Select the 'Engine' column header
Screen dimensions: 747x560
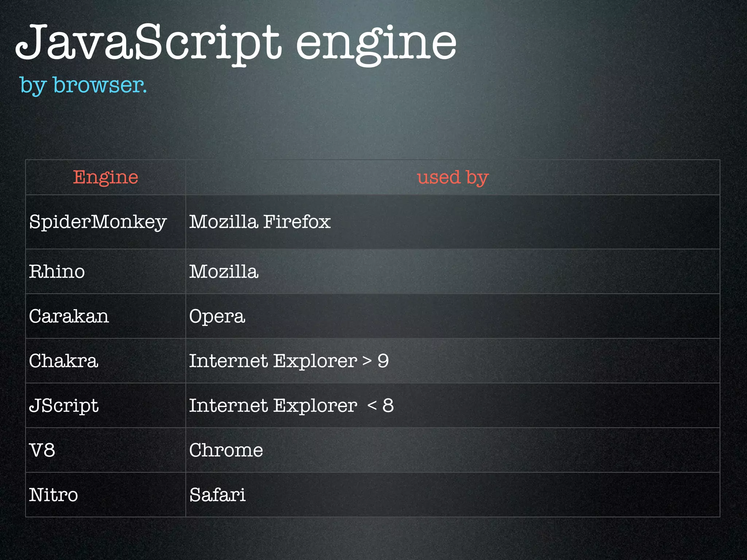pos(105,178)
